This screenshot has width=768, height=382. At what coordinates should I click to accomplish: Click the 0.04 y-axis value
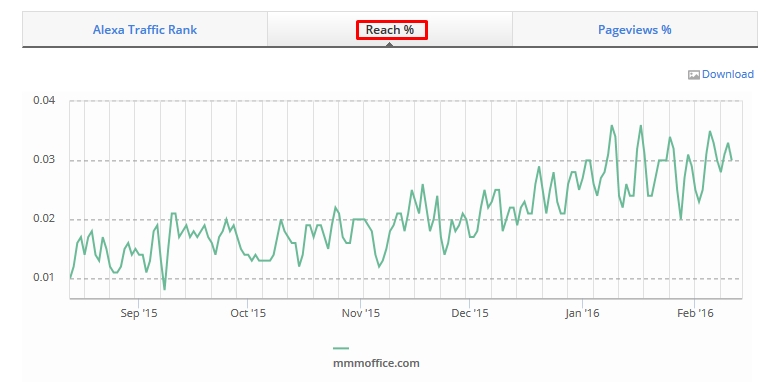(x=44, y=100)
